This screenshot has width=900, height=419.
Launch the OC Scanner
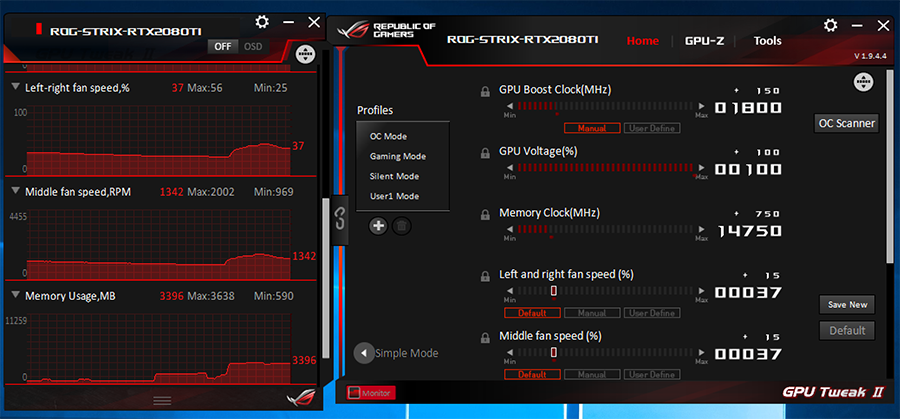pos(846,123)
